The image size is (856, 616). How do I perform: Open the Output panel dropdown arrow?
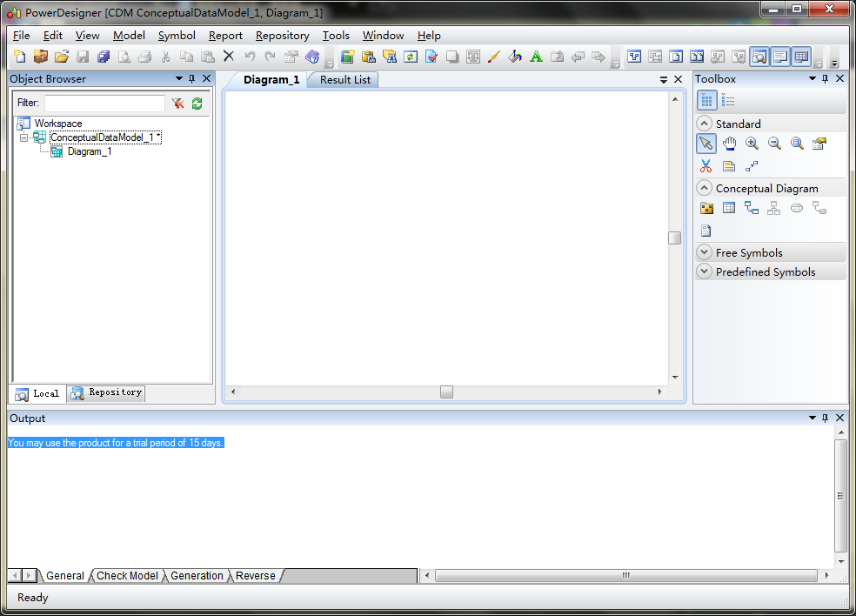[x=812, y=418]
